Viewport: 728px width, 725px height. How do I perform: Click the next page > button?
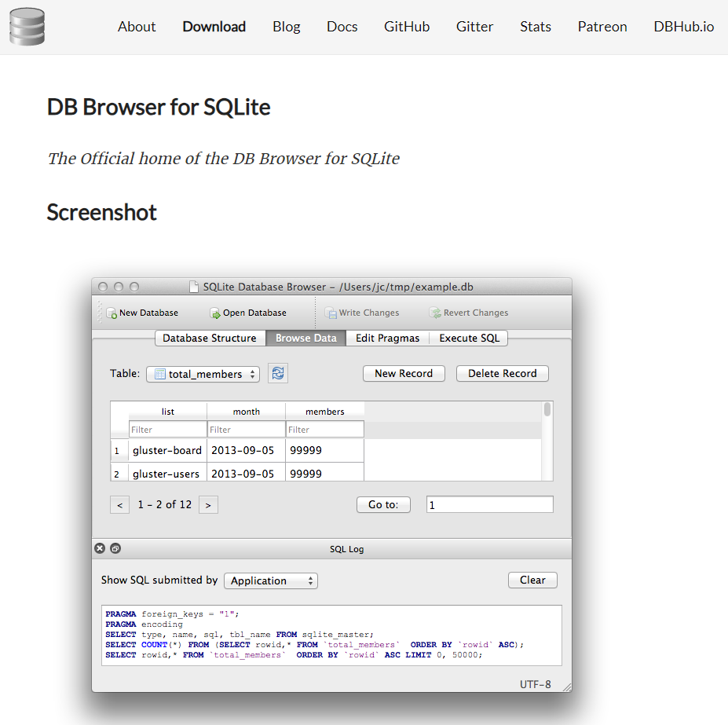208,505
